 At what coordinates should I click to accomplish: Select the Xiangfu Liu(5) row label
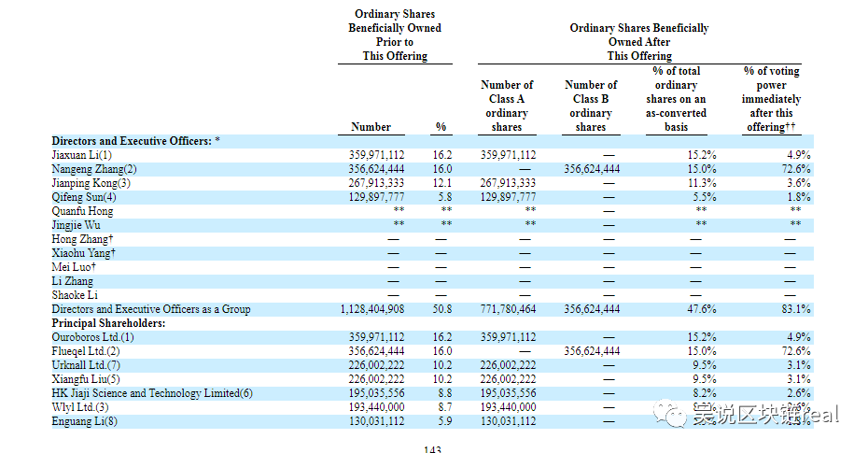[85, 379]
